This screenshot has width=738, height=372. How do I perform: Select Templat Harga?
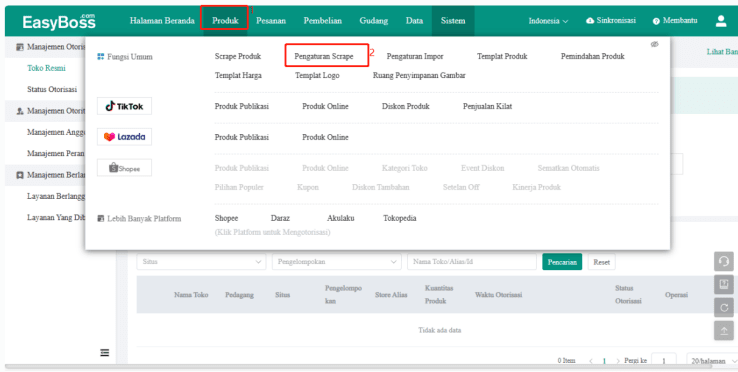point(238,75)
